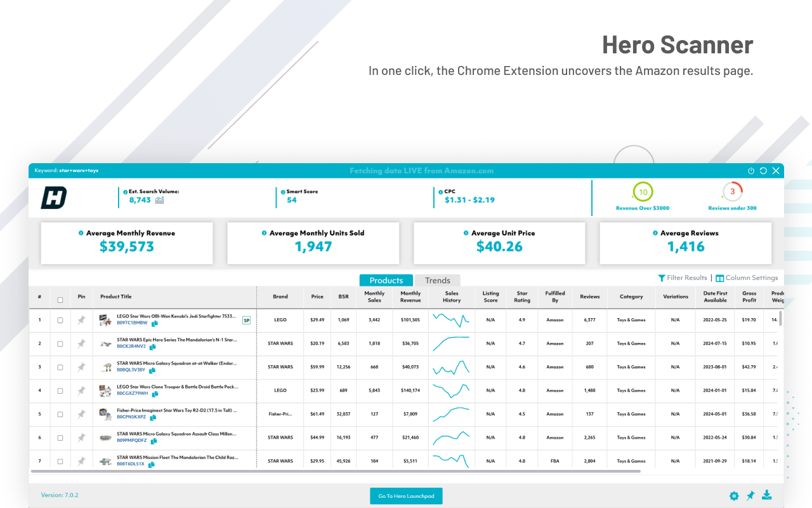Click the pin icon in the bottom bar
Viewport: 812px width, 508px height.
[750, 495]
